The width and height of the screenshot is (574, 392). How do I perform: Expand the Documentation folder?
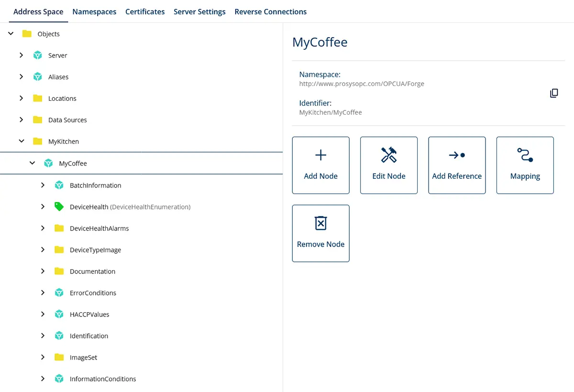tap(43, 272)
